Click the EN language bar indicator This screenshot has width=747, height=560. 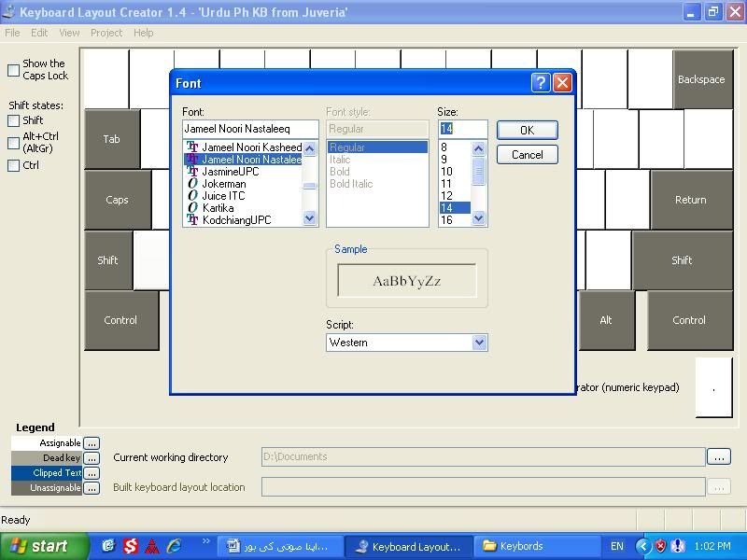(617, 546)
